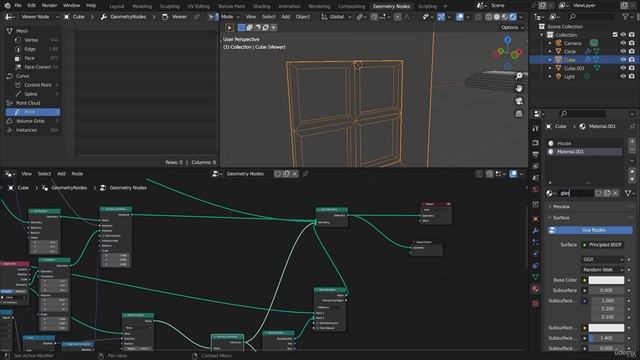
Task: Open the File menu
Action: pos(18,6)
